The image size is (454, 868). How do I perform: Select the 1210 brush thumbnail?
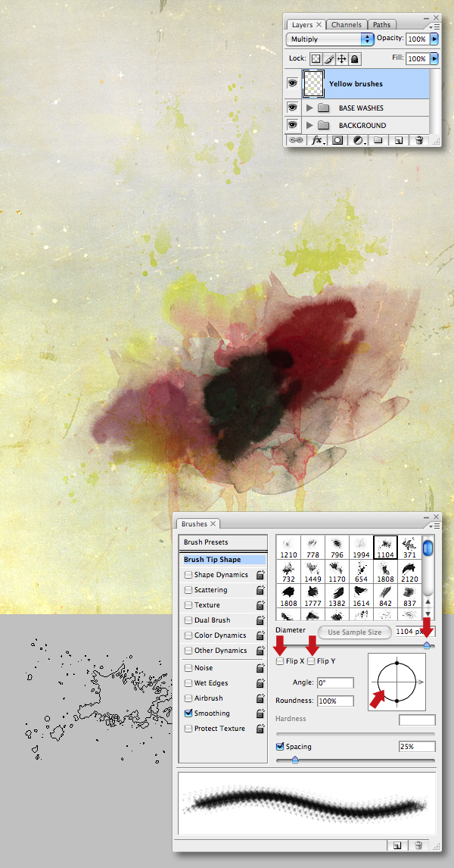288,547
